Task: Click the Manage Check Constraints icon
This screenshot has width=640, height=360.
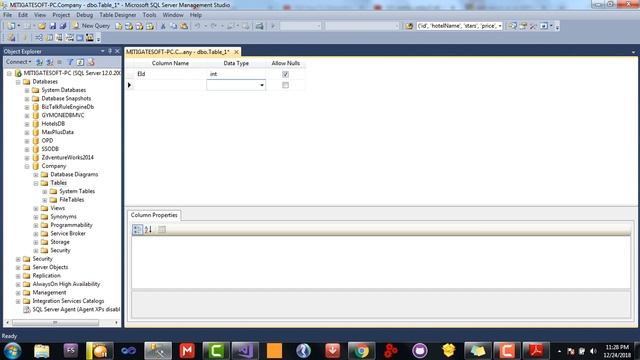Action: coord(80,38)
